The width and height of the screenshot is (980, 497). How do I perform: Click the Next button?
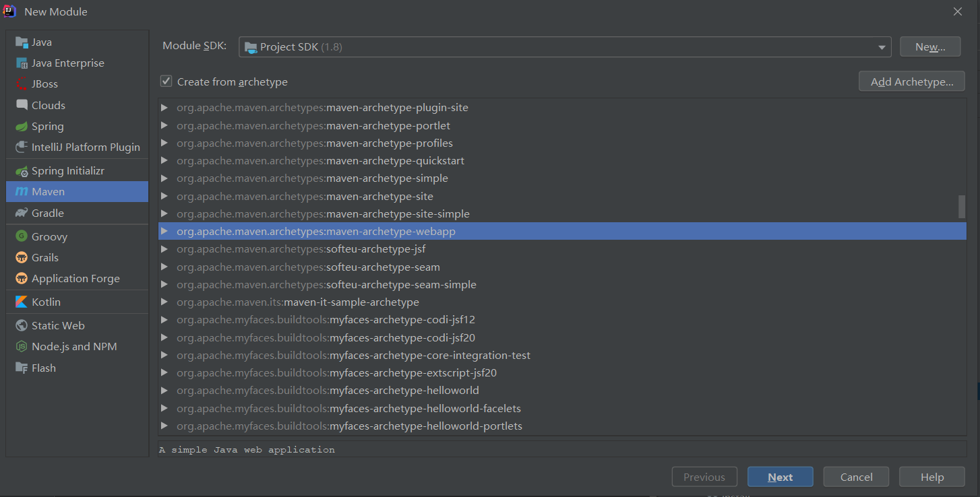coord(780,477)
